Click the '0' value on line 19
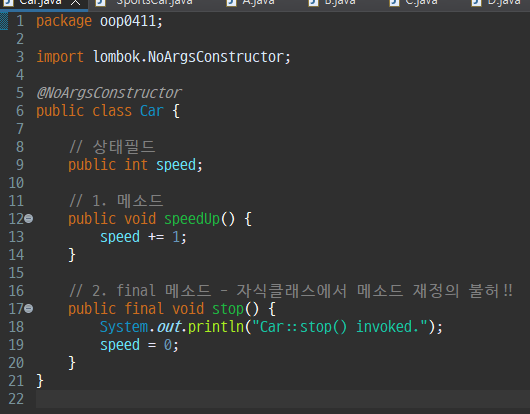 168,345
